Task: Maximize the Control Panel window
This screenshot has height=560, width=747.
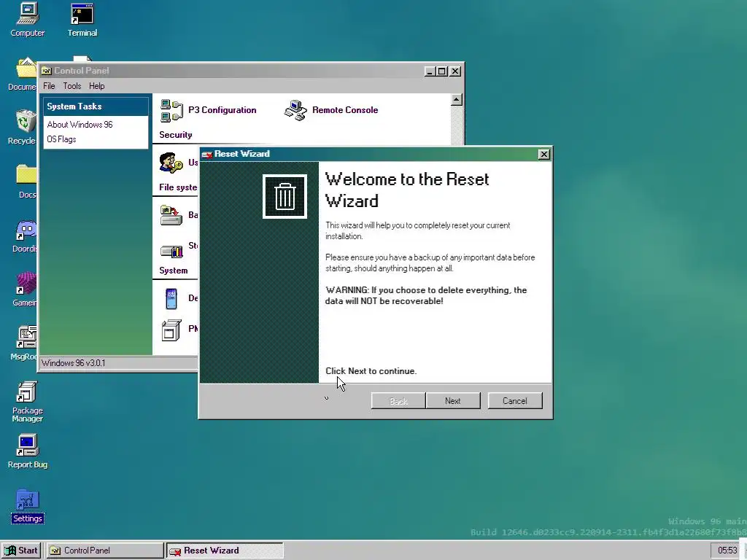Action: (442, 71)
